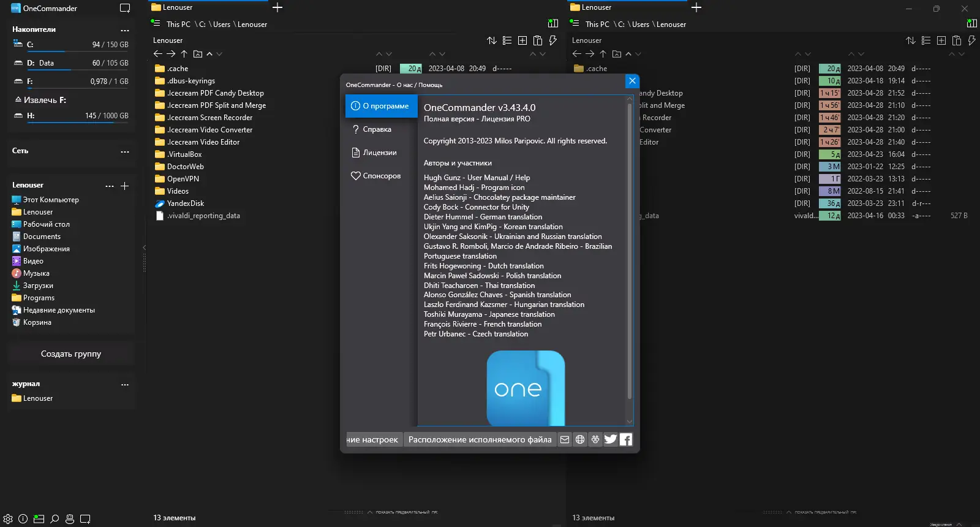Click the community icon beside the globe
The image size is (980, 527).
pyautogui.click(x=595, y=439)
